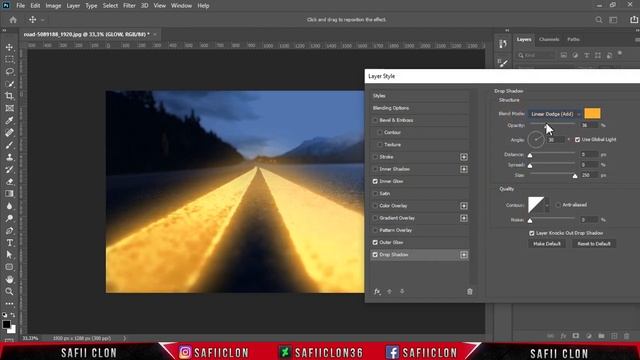Add another Stroke effect with plus button
Viewport: 640px width, 360px height.
coord(464,157)
